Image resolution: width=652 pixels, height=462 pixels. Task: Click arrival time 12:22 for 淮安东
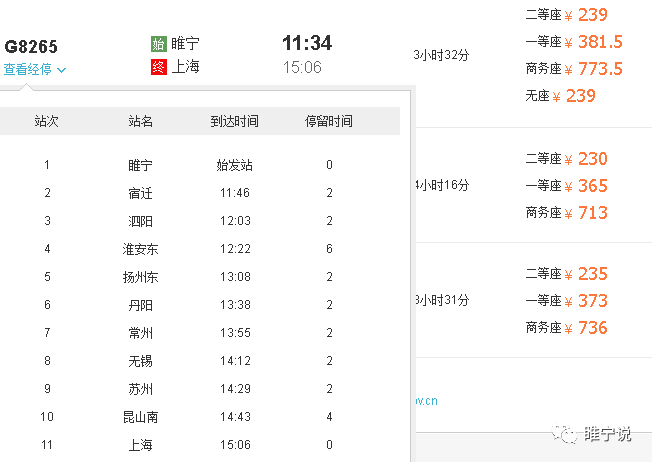[235, 249]
